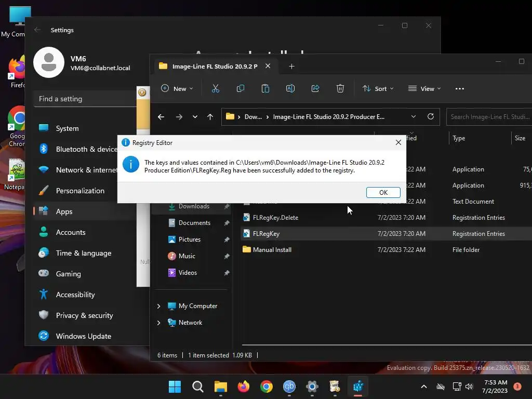
Task: Open Time & language settings
Action: pyautogui.click(x=85, y=253)
